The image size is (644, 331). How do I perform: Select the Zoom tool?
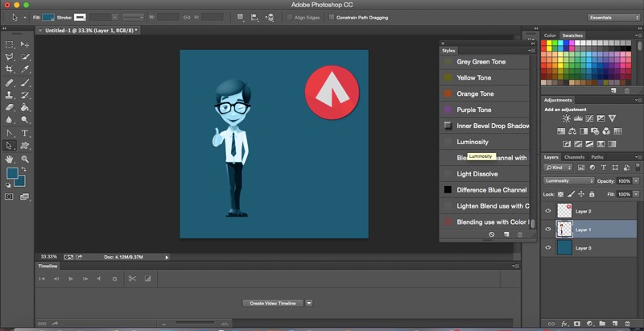coord(25,159)
